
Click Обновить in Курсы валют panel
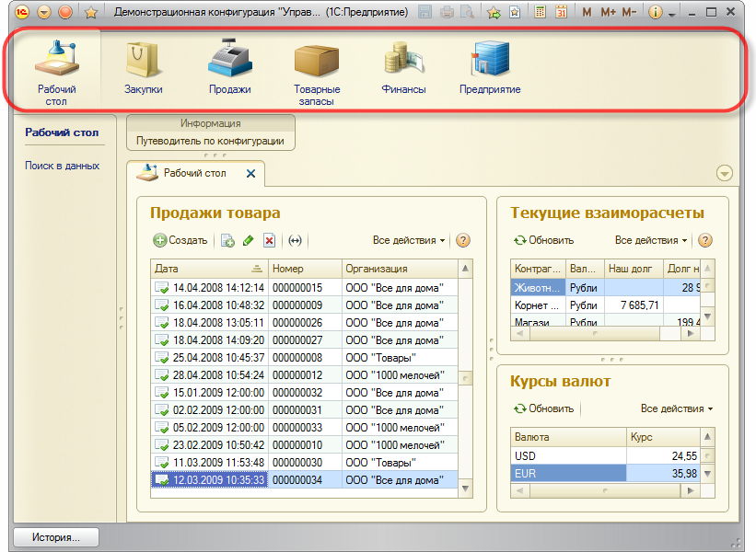point(543,408)
